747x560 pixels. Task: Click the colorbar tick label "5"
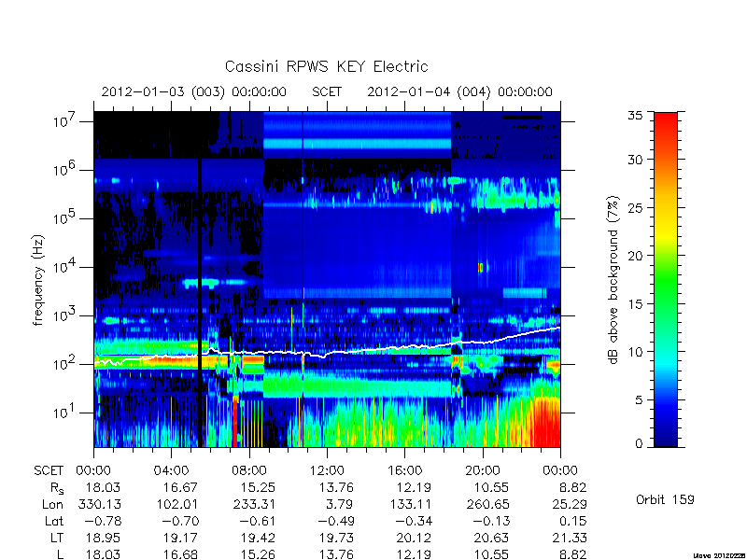[639, 400]
